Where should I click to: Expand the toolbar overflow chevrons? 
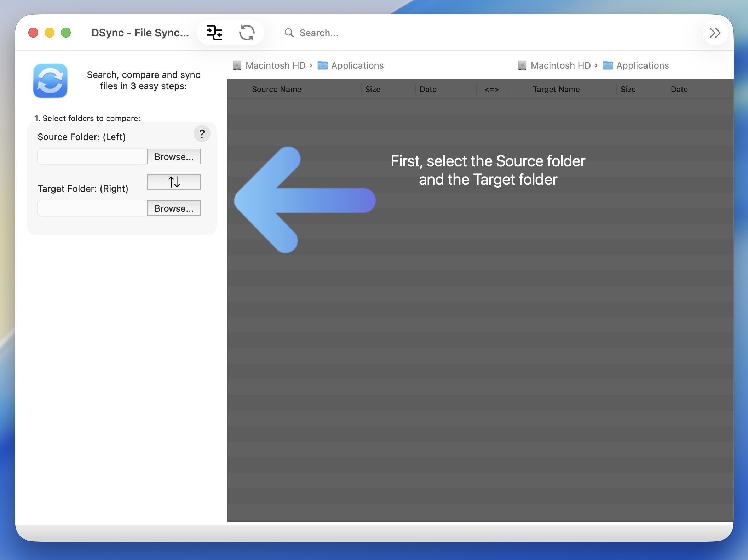pos(715,33)
